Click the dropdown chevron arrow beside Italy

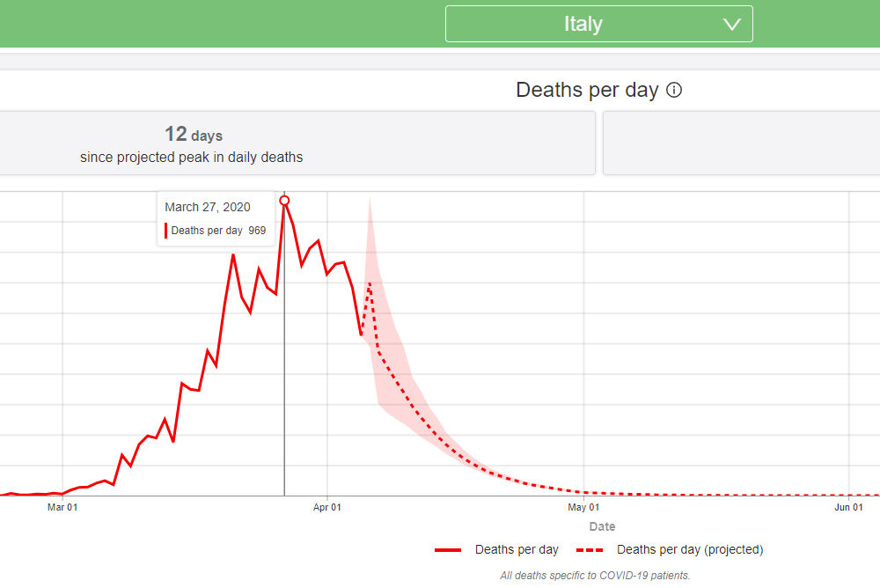coord(731,24)
